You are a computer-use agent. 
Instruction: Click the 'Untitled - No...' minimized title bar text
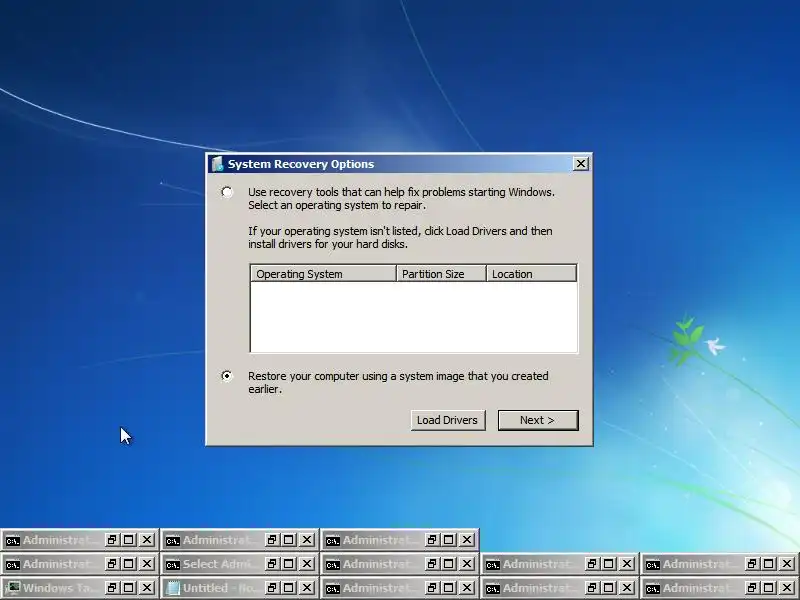click(220, 588)
